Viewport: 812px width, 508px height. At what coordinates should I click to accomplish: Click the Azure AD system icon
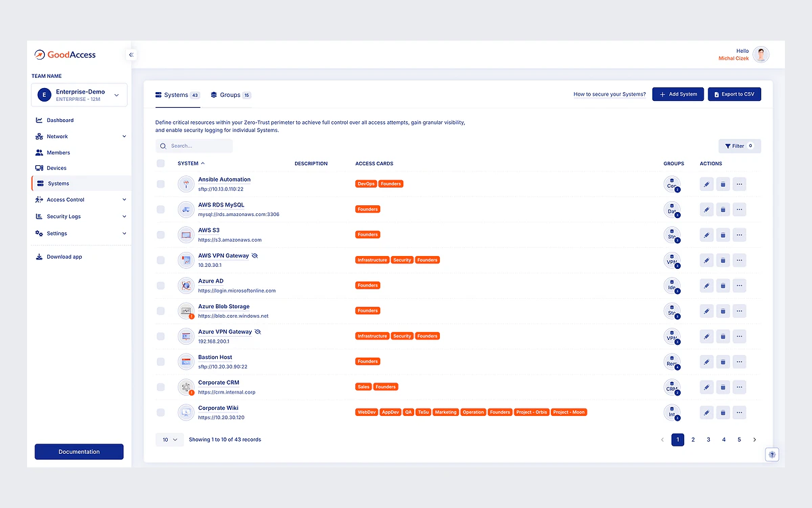[x=185, y=285]
